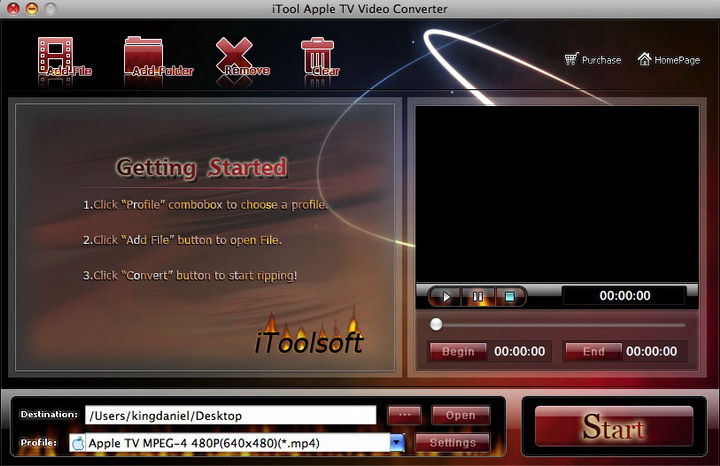Open profile Settings button
Image resolution: width=720 pixels, height=466 pixels.
pyautogui.click(x=453, y=443)
